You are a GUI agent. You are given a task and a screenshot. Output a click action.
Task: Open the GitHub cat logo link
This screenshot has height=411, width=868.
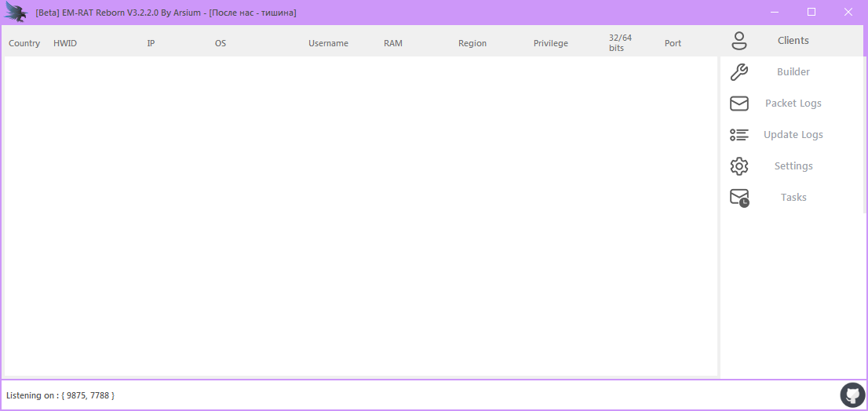[x=852, y=395]
